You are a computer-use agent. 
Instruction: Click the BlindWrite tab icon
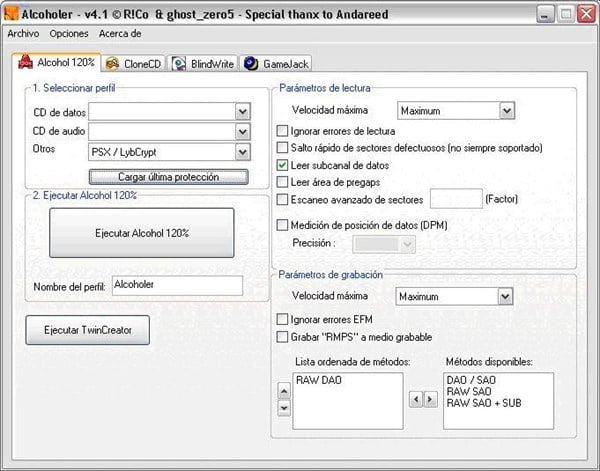178,64
